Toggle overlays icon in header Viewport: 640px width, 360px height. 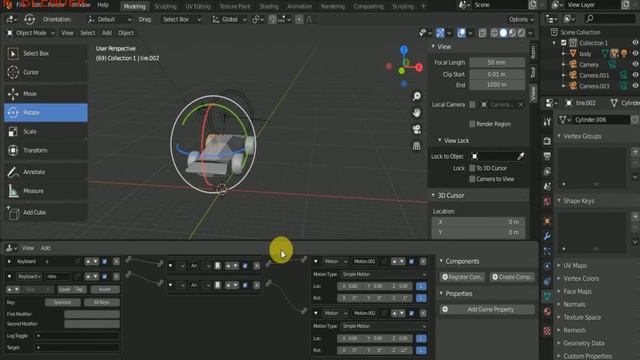coord(461,33)
